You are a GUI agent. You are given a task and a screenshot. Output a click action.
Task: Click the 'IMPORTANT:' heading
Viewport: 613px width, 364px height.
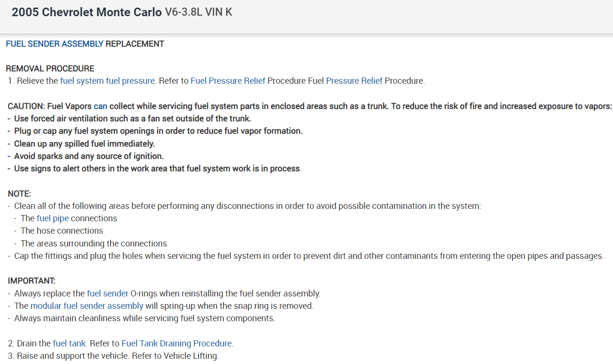(x=32, y=281)
